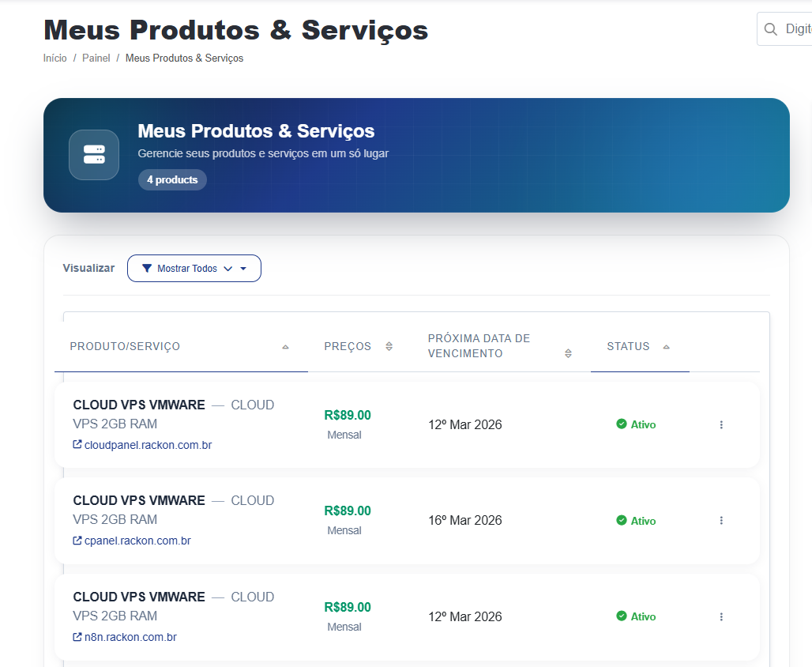
Task: Open the three-dot menu for n8n.rackon.com.br
Action: pyautogui.click(x=721, y=617)
